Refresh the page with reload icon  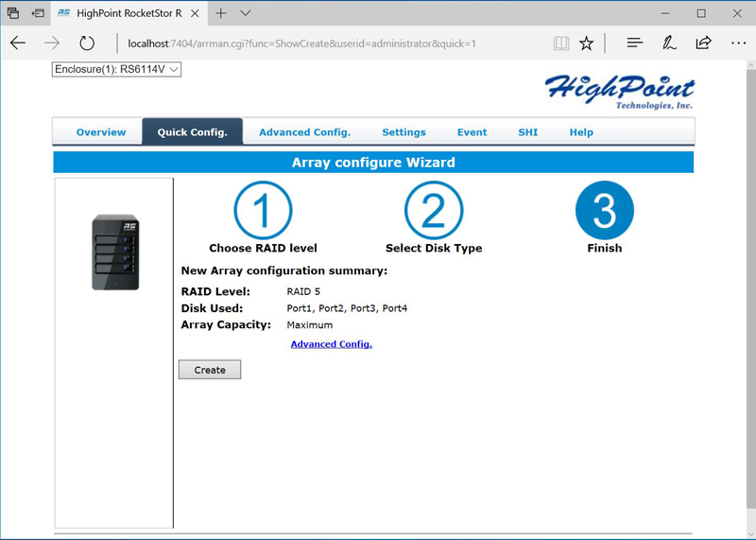click(87, 43)
